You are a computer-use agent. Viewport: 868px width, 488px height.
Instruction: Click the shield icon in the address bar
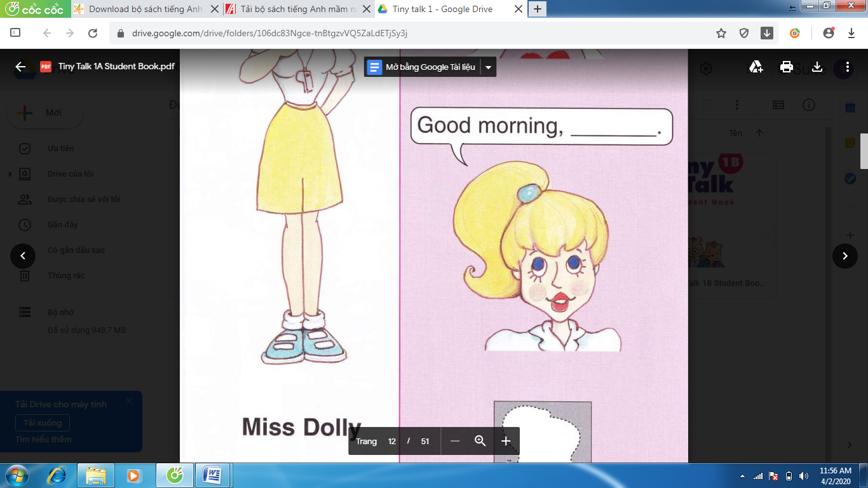[744, 33]
